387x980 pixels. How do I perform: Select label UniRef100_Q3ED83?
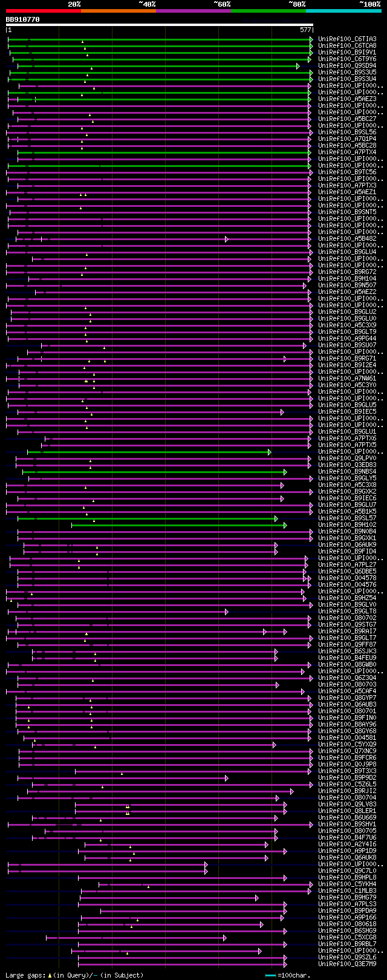click(x=347, y=465)
